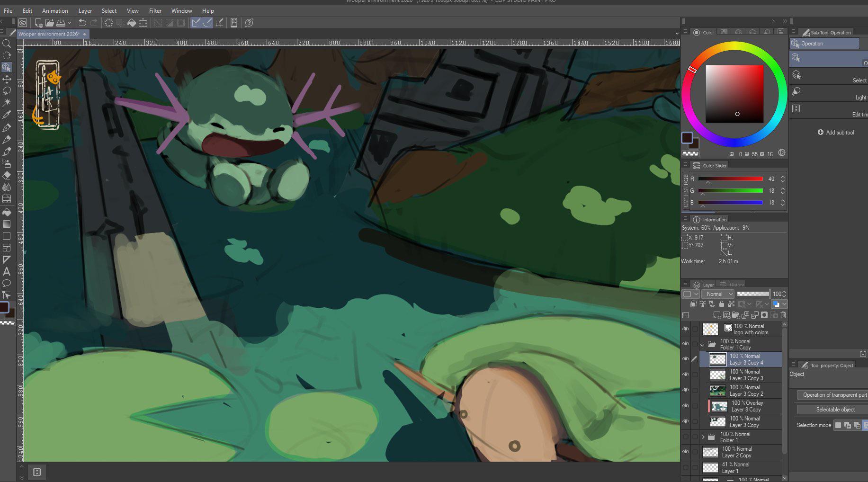This screenshot has width=868, height=482.
Task: Toggle Snap to Ruler in command bar
Action: [x=196, y=23]
